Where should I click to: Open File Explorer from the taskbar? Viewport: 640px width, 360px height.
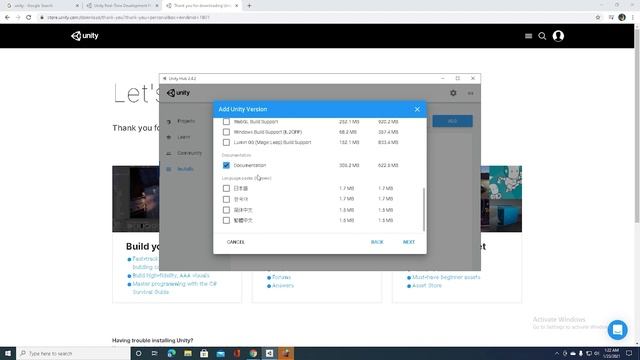(188, 353)
